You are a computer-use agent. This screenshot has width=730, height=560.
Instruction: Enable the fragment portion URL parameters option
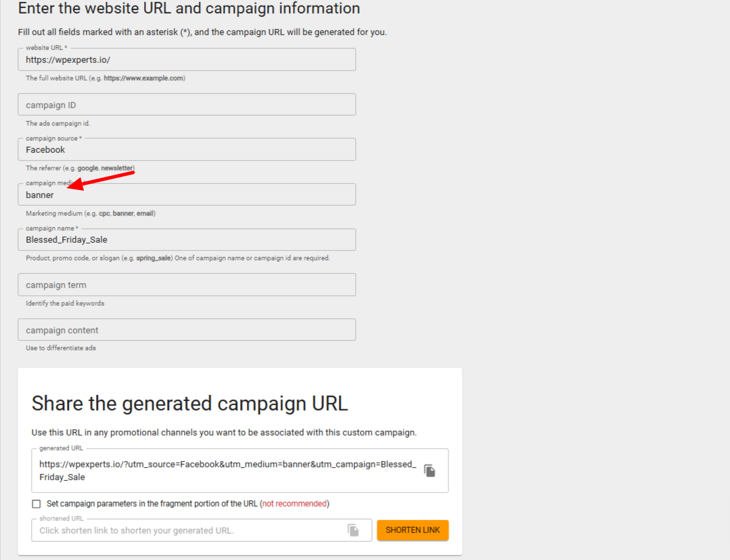click(x=37, y=504)
